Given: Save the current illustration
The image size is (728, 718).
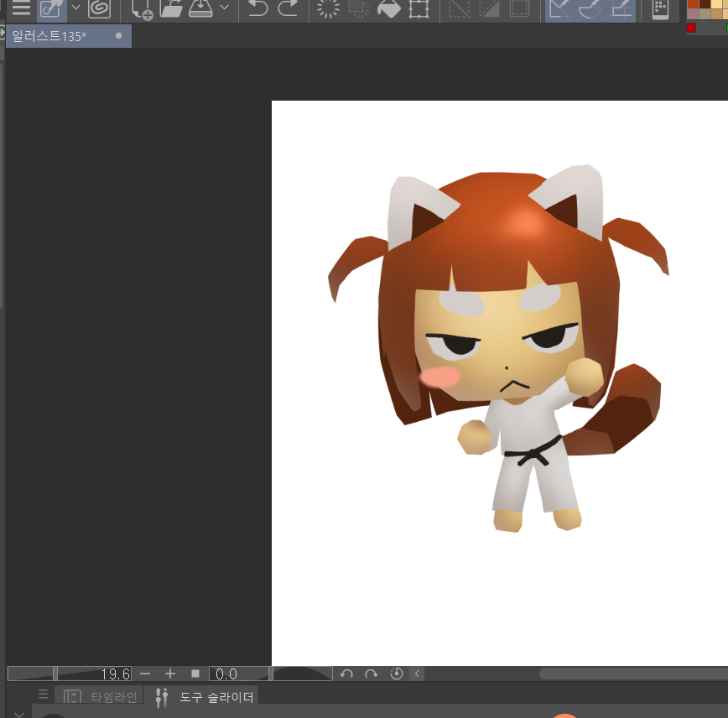Looking at the screenshot, I should pos(200,8).
